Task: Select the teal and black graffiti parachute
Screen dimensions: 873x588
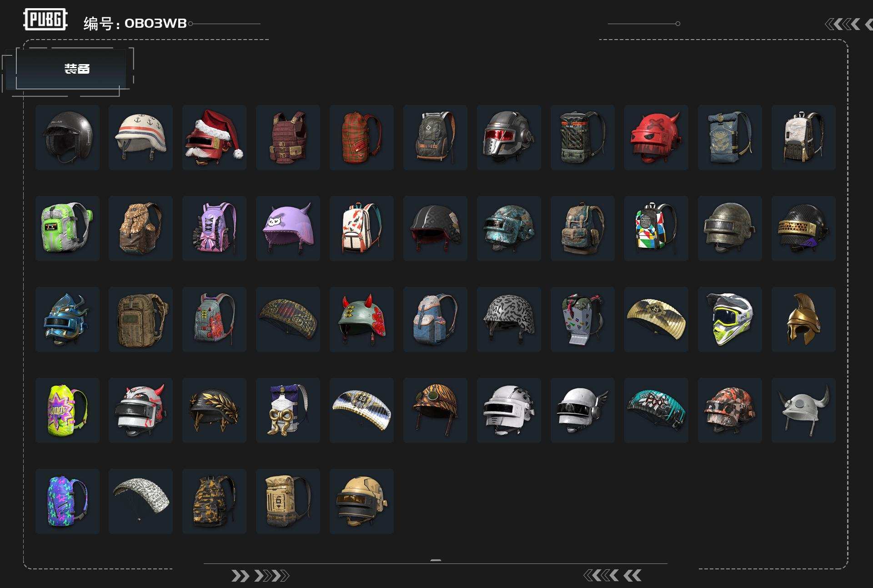Action: 657,410
